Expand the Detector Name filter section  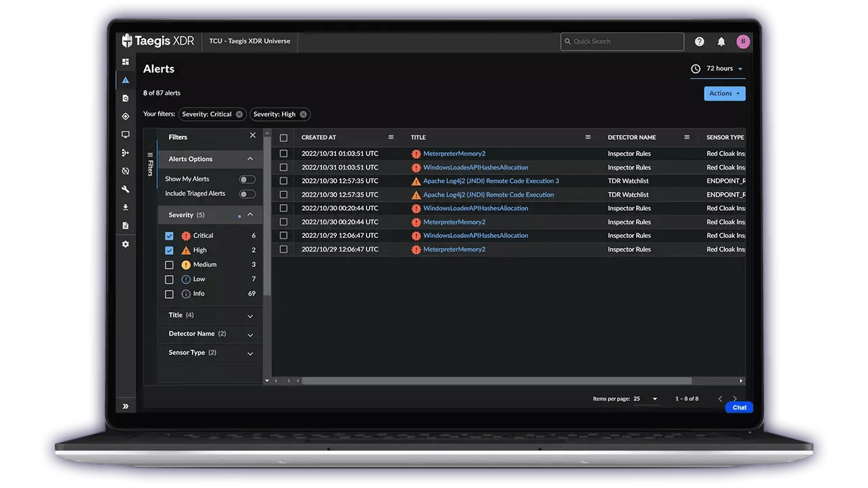(250, 335)
